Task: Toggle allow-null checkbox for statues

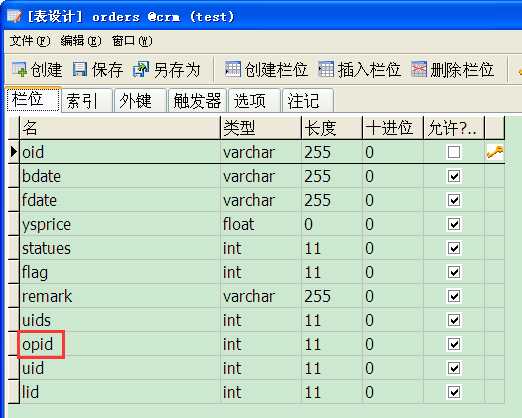Action: (x=454, y=248)
